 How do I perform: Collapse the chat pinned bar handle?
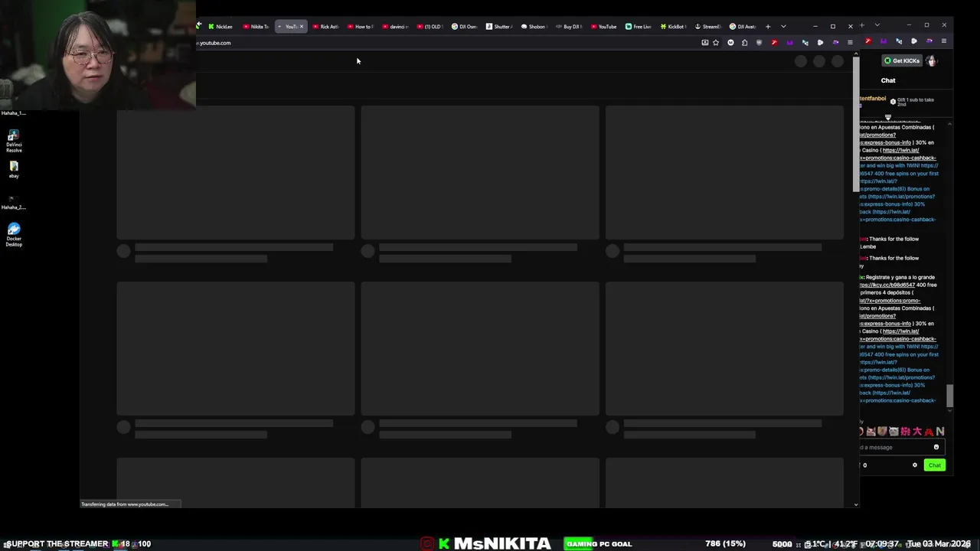888,118
